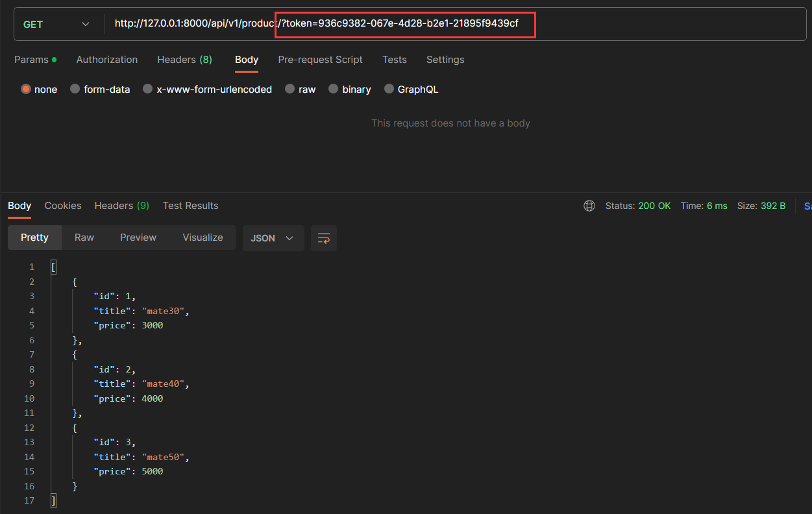Select the none body type radio
The height and width of the screenshot is (514, 812).
26,90
